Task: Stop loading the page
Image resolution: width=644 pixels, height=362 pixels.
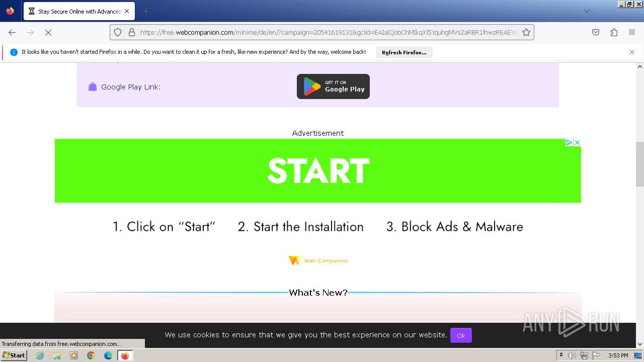Action: click(48, 32)
